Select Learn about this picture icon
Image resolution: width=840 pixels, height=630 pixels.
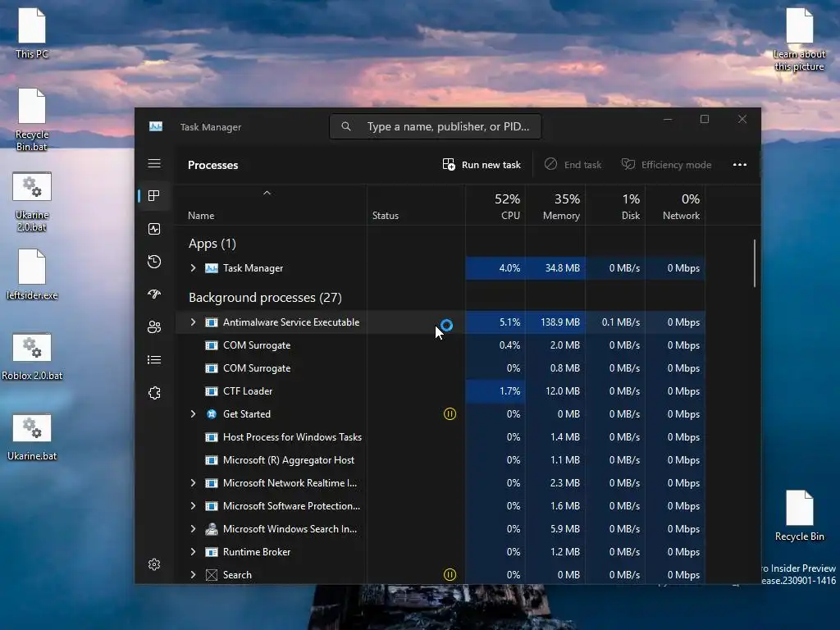pyautogui.click(x=799, y=39)
